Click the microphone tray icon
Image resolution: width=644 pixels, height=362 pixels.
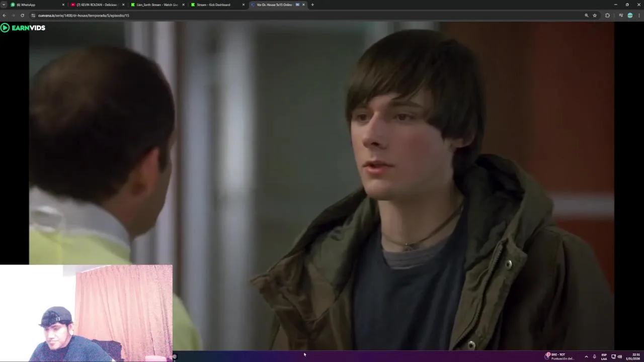594,356
